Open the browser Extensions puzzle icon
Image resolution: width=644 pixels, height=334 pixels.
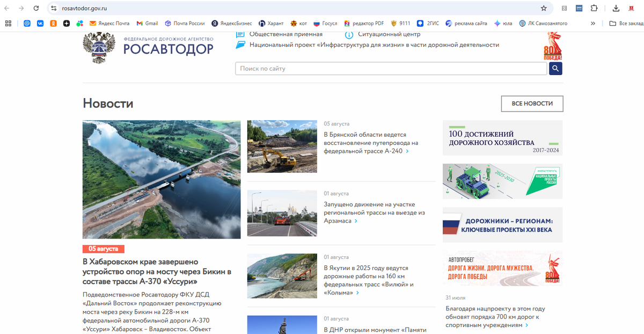pos(595,8)
